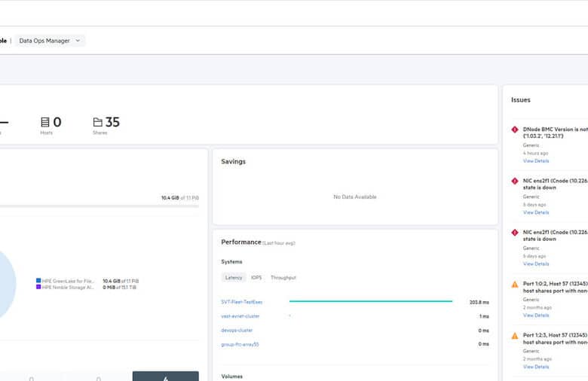Open the SVT-Fleet-TestExec system link
Image resolution: width=588 pixels, height=381 pixels.
pos(242,302)
